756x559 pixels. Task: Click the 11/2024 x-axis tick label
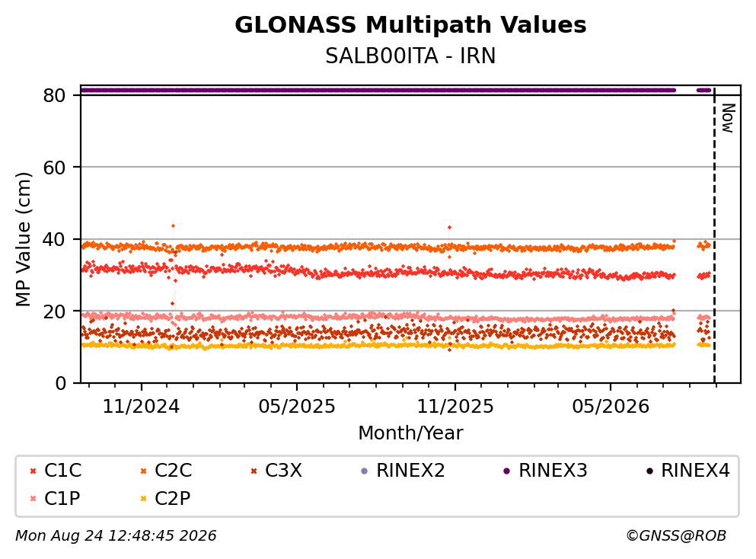click(x=141, y=407)
